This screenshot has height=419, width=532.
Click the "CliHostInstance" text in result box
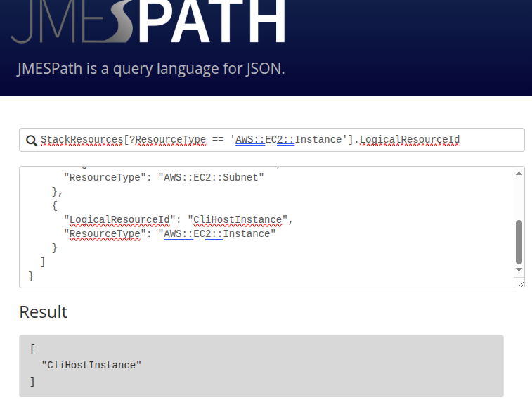coord(91,365)
